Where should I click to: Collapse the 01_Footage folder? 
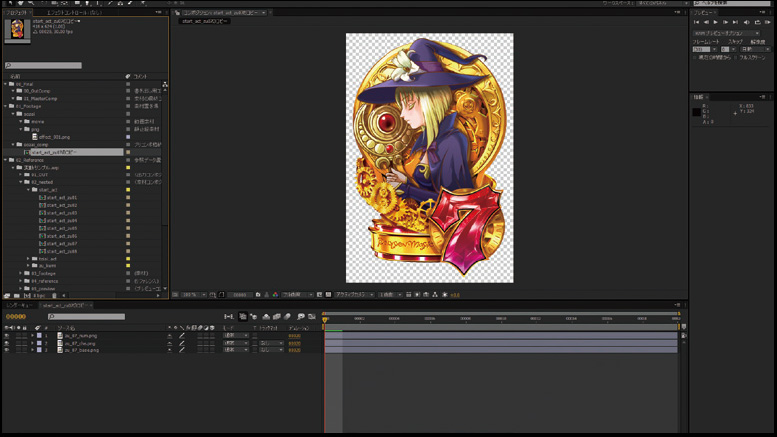point(5,106)
